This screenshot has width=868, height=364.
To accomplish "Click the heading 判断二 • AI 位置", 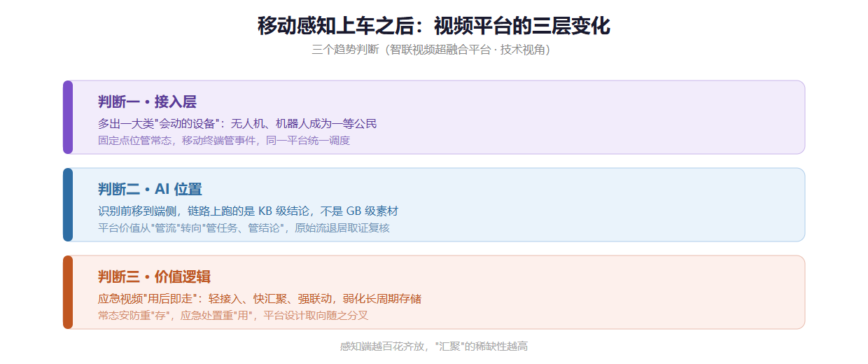I will tap(150, 189).
